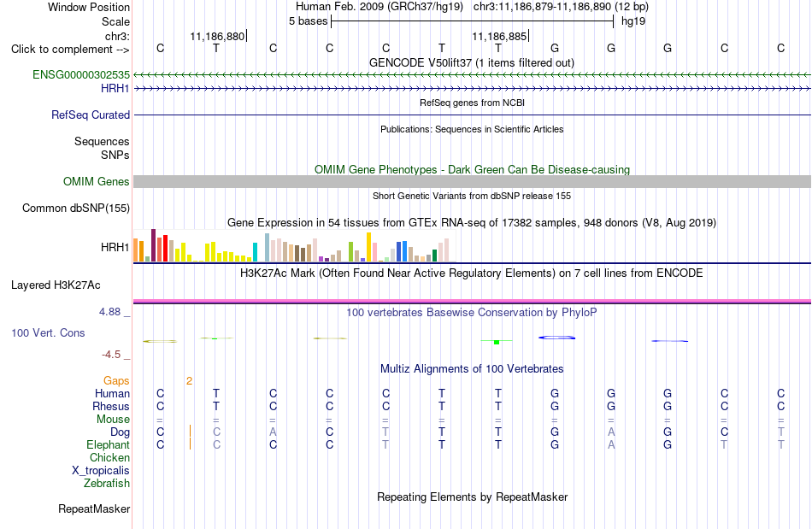This screenshot has width=812, height=529.
Task: Click the pink H3K27Ac signal line
Action: [x=472, y=302]
